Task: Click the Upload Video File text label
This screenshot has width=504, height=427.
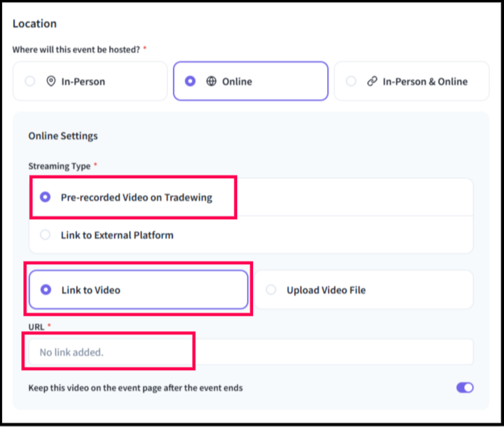Action: tap(326, 290)
